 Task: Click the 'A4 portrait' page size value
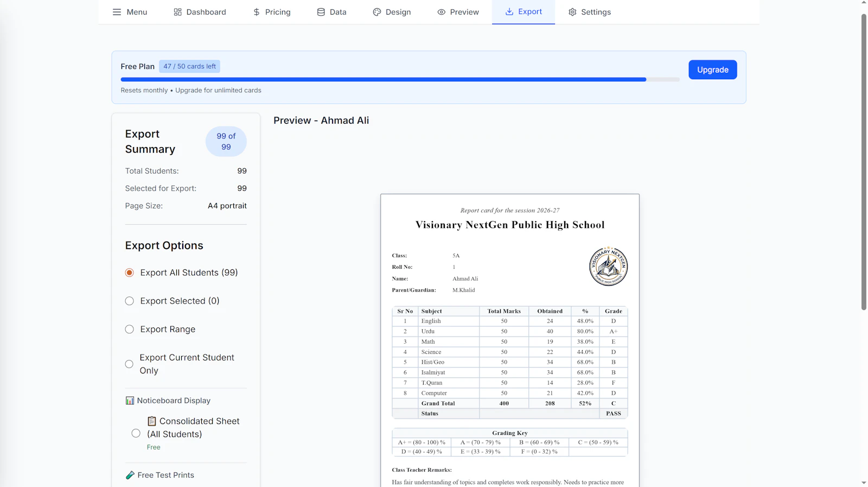227,206
